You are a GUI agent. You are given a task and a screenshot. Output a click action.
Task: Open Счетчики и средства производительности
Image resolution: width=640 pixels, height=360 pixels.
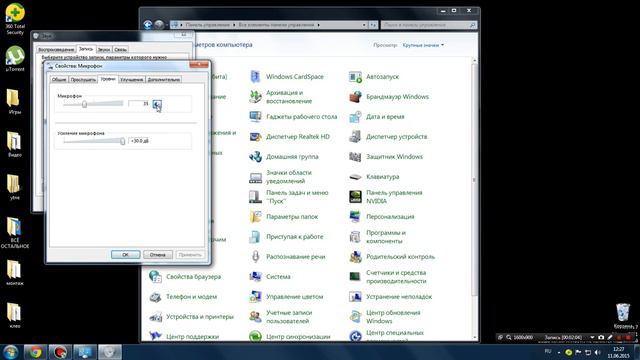(388, 277)
